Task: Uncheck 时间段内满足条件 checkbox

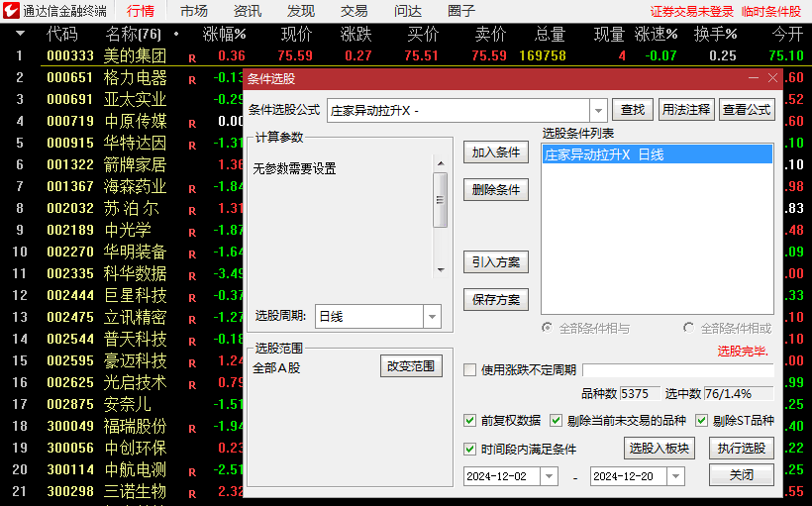Action: click(x=469, y=449)
